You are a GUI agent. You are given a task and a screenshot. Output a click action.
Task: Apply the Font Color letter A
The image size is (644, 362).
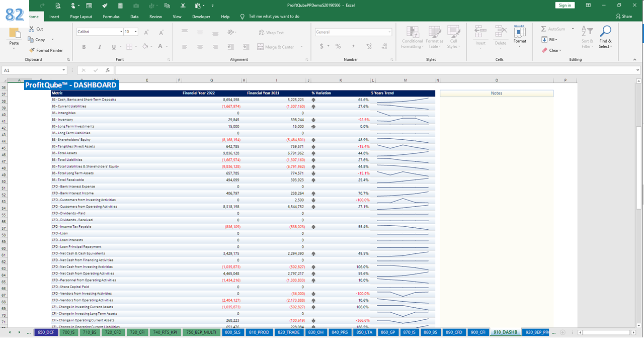160,47
